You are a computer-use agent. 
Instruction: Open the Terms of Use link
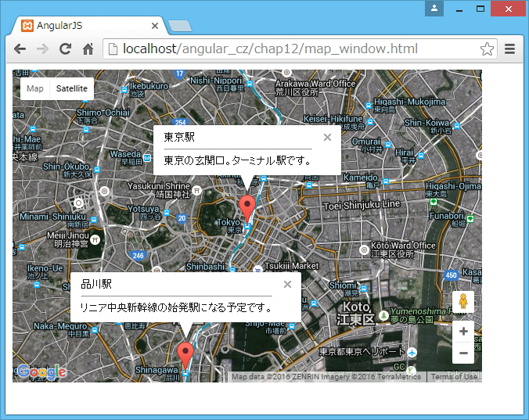(454, 376)
